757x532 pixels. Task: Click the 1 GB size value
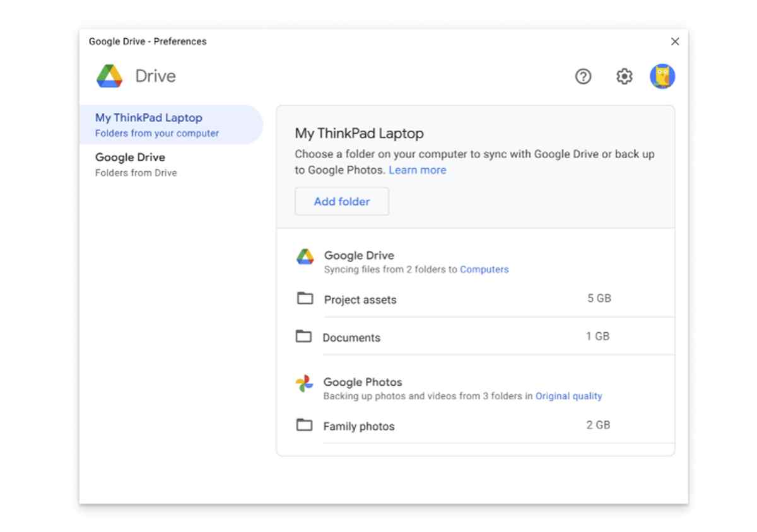click(x=598, y=336)
